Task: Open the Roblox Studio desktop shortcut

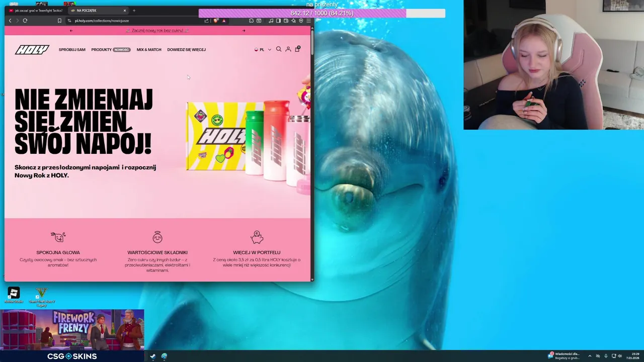Action: point(14,295)
